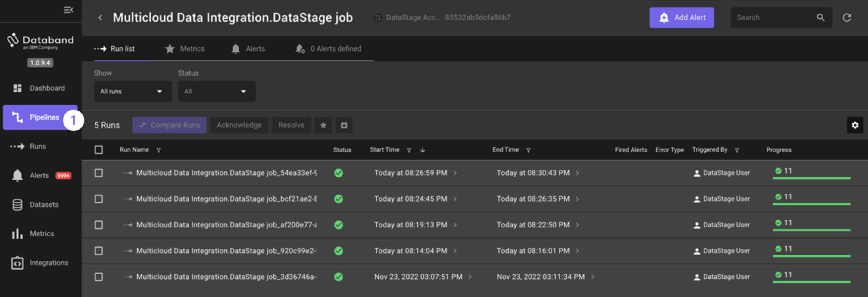868x297 pixels.
Task: Open the 0 Alerts defined tab
Action: click(x=328, y=49)
